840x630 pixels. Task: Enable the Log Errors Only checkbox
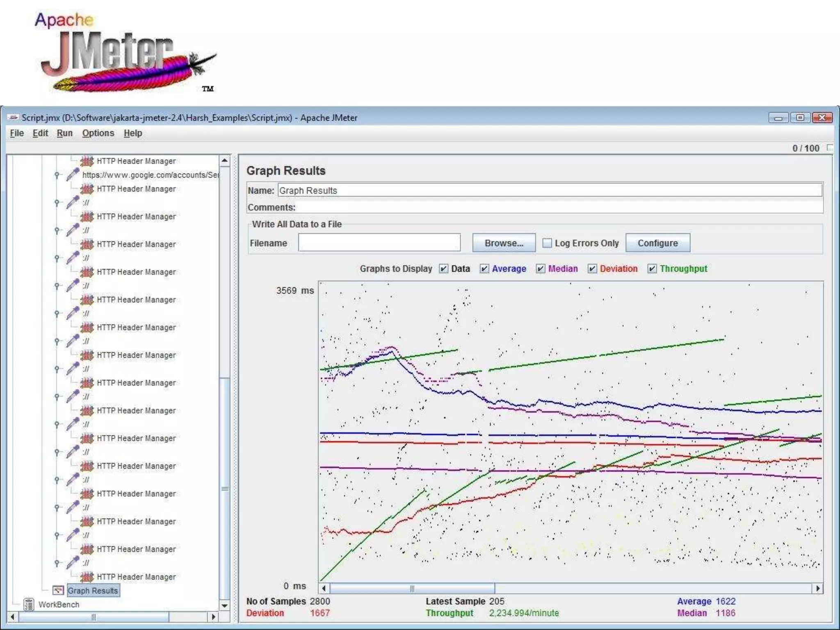tap(547, 243)
